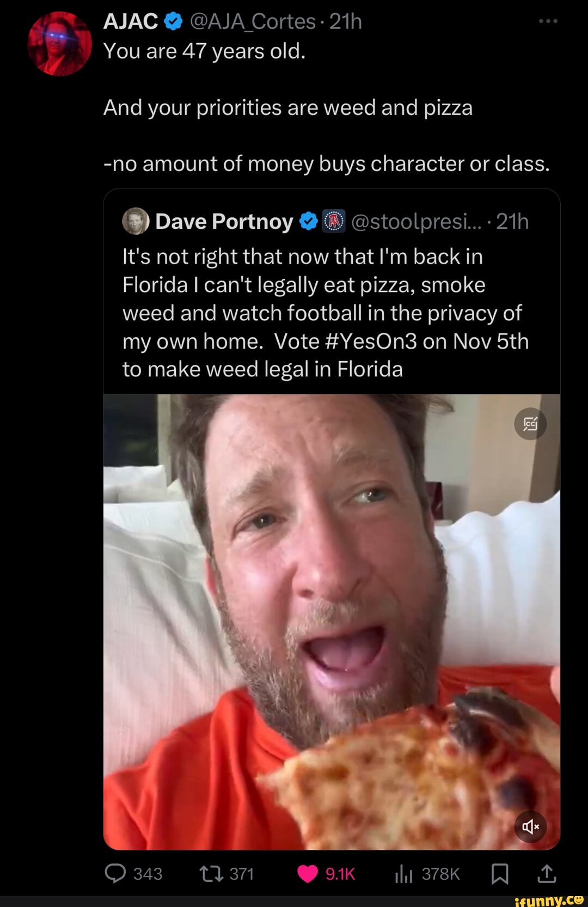Share the tweet via upload icon
Screen dimensions: 588x907
point(547,873)
